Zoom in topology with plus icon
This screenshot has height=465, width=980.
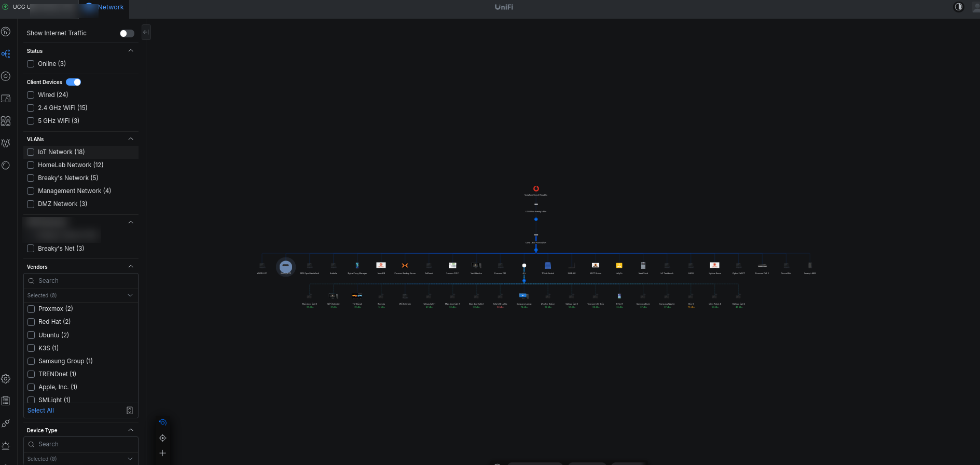(162, 453)
